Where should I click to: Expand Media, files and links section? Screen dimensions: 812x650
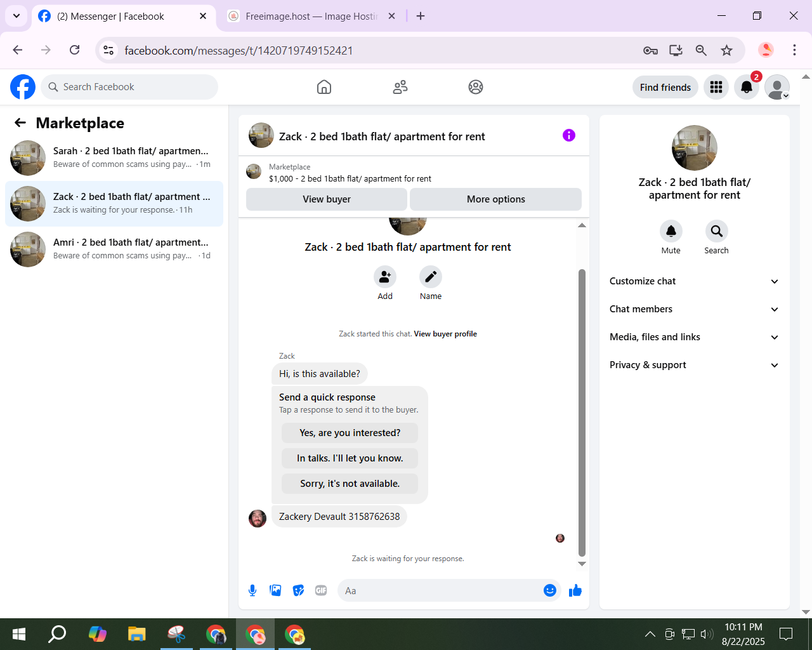695,337
